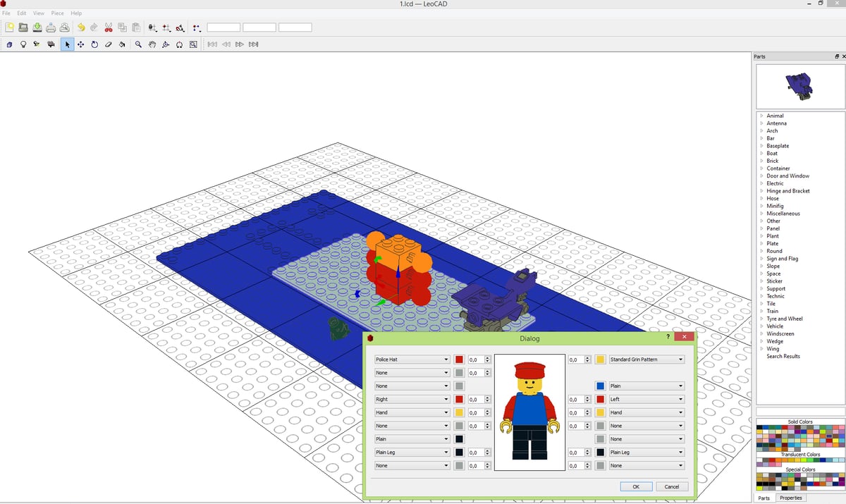Pick the Eraser delete tool
The height and width of the screenshot is (504, 846).
tap(109, 44)
